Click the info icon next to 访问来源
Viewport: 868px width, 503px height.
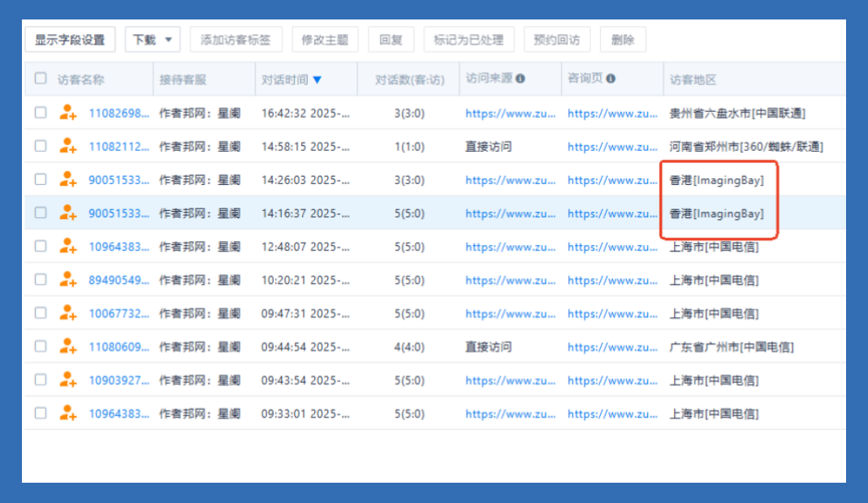point(520,79)
